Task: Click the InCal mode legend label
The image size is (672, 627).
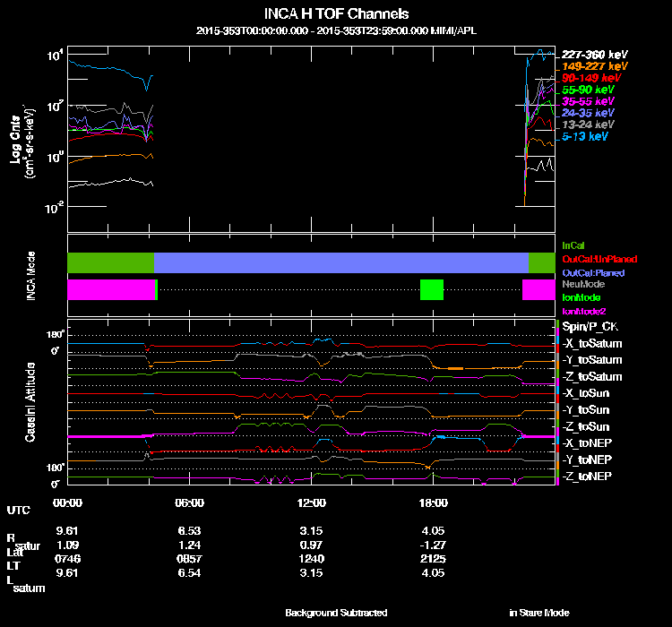Action: (573, 245)
